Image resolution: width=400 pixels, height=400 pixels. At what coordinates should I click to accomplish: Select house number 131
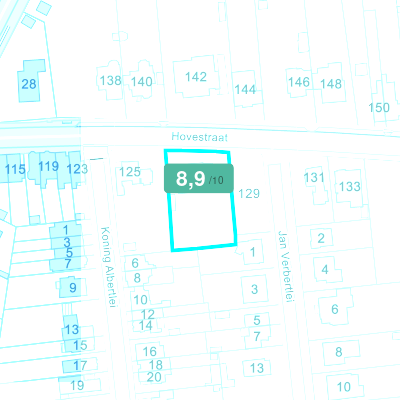point(314,178)
